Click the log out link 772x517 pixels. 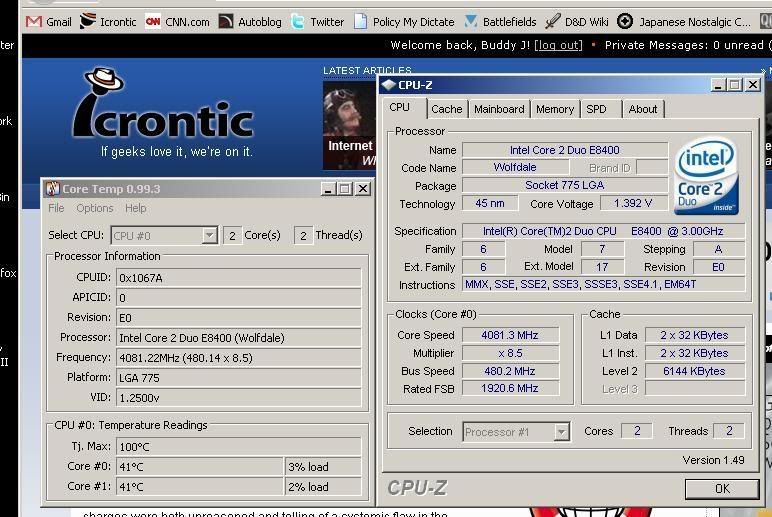coord(558,45)
